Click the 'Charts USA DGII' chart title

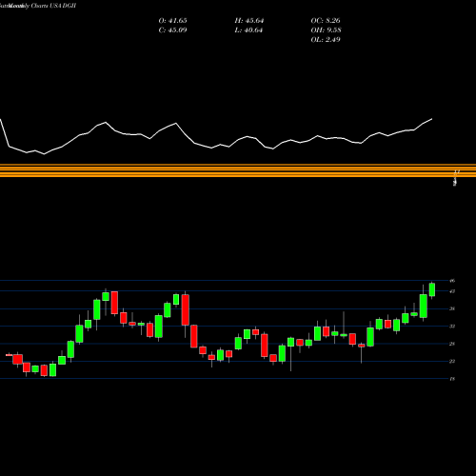pyautogui.click(x=53, y=6)
